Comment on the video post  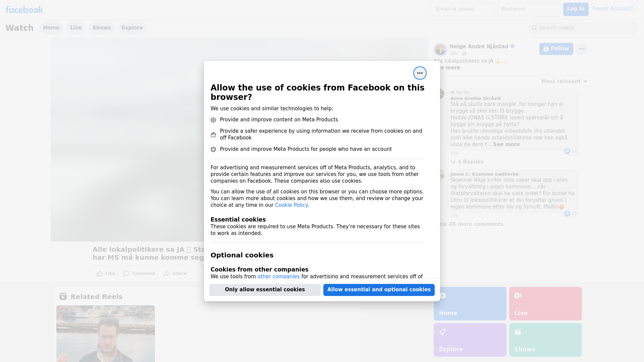tap(139, 274)
